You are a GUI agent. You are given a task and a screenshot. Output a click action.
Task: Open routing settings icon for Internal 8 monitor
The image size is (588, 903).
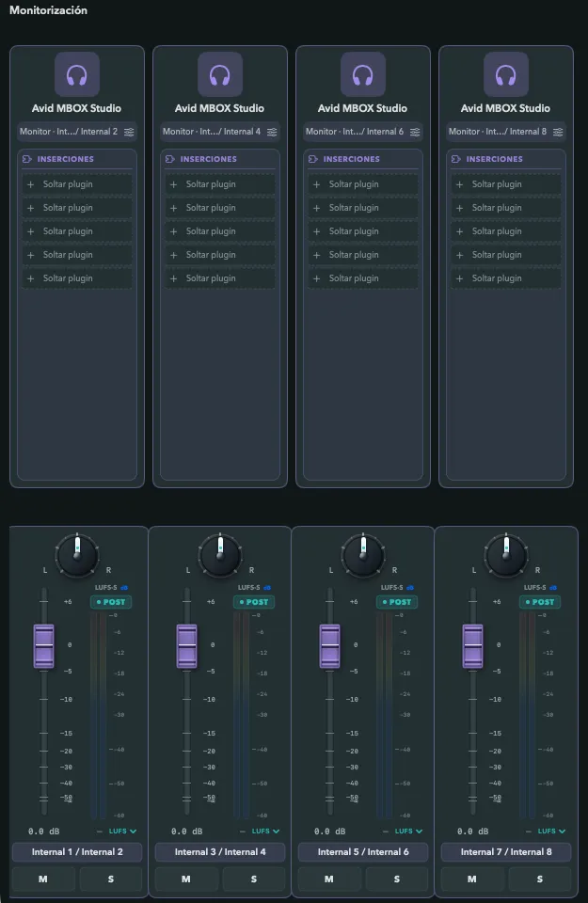pos(558,132)
